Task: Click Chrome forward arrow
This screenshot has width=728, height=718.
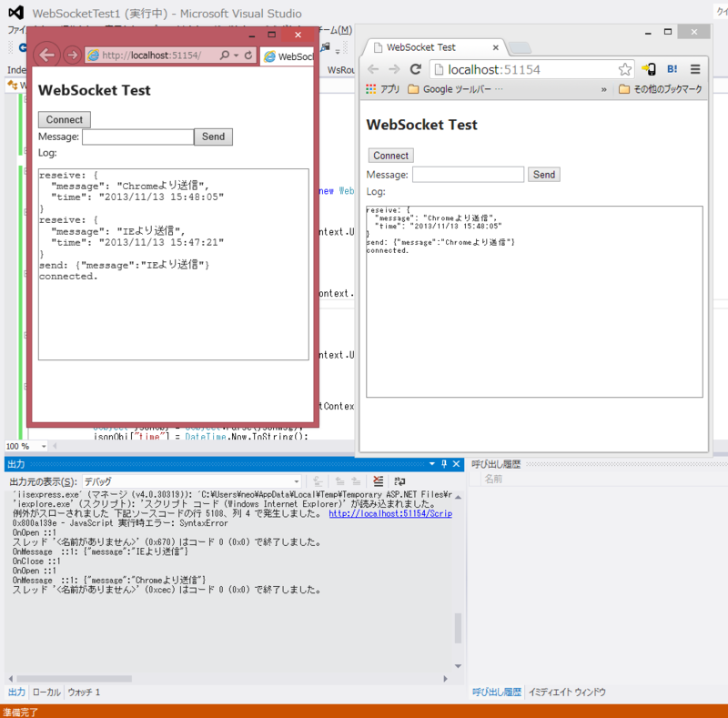Action: [x=394, y=70]
